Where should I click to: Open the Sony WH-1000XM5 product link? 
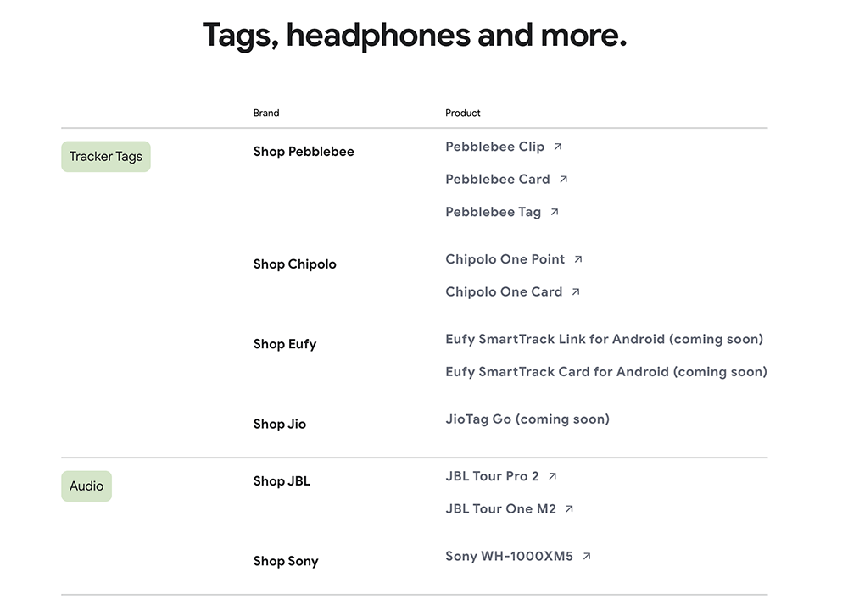point(509,556)
